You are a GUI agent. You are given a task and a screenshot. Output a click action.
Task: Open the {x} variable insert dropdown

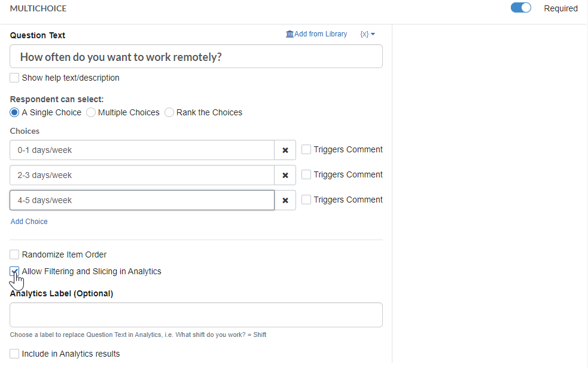tap(367, 34)
